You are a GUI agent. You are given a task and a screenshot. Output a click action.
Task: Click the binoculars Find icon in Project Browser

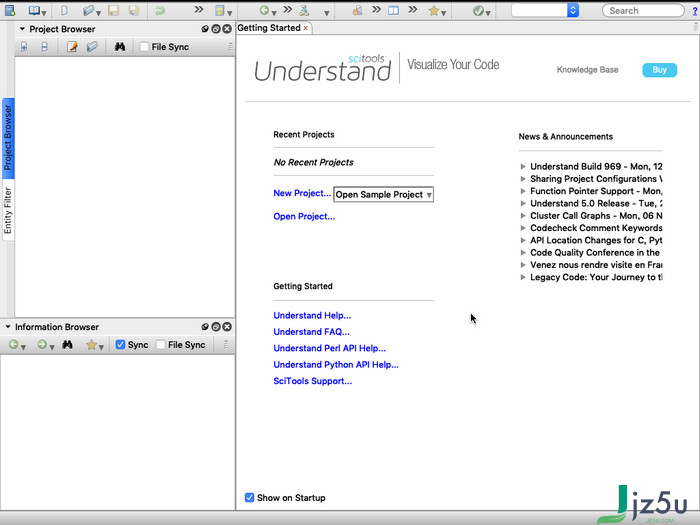coord(120,46)
